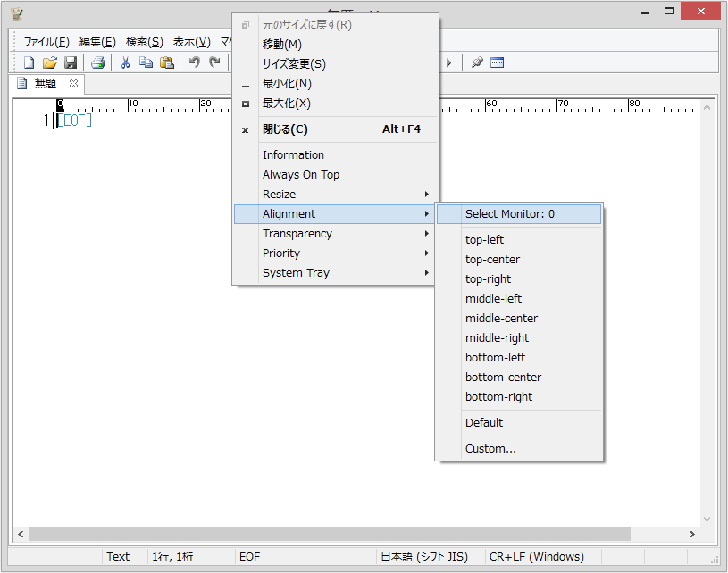Viewport: 728px width, 573px height.
Task: Choose サイズ変更(S) in system menu
Action: 335,64
